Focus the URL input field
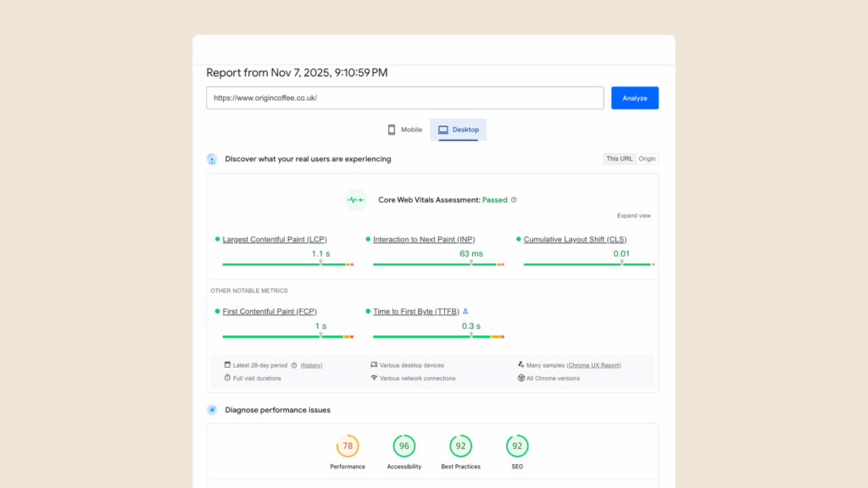The image size is (868, 488). (x=404, y=98)
